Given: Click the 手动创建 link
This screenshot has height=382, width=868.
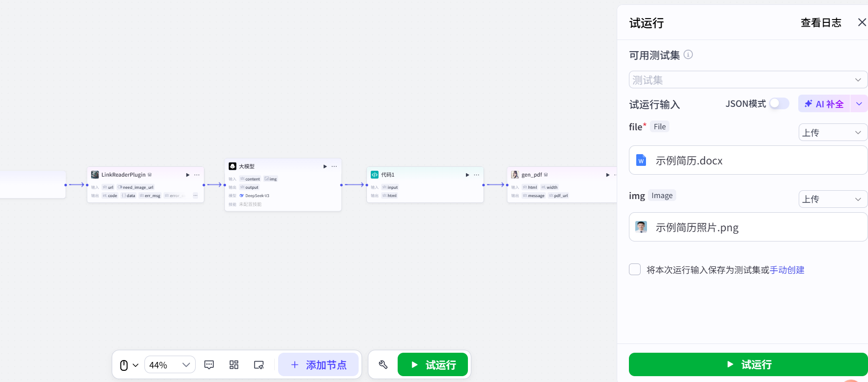Looking at the screenshot, I should [x=787, y=270].
